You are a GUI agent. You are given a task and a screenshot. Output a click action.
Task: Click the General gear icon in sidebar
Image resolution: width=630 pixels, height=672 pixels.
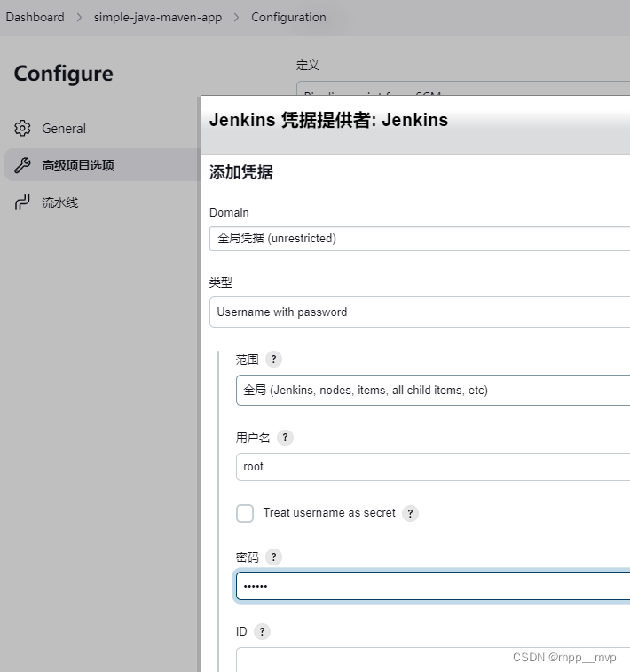(22, 128)
